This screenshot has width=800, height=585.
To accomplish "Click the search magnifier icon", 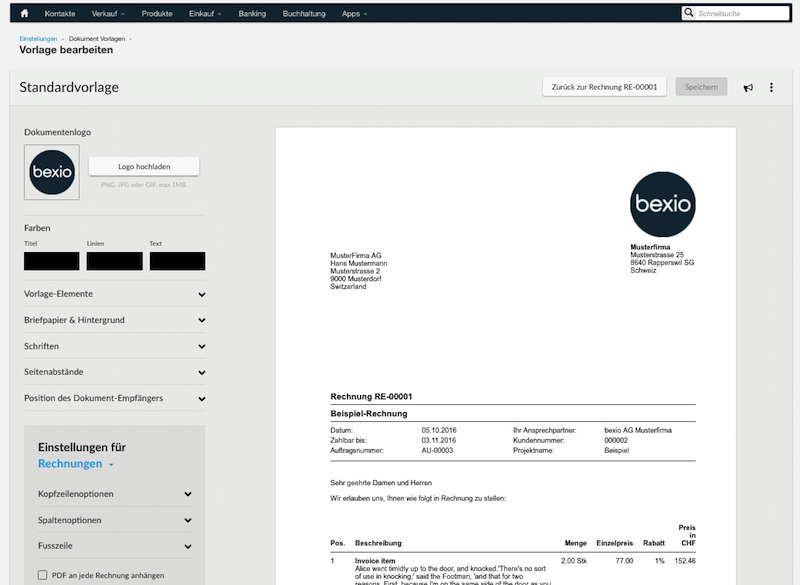I will pyautogui.click(x=689, y=13).
